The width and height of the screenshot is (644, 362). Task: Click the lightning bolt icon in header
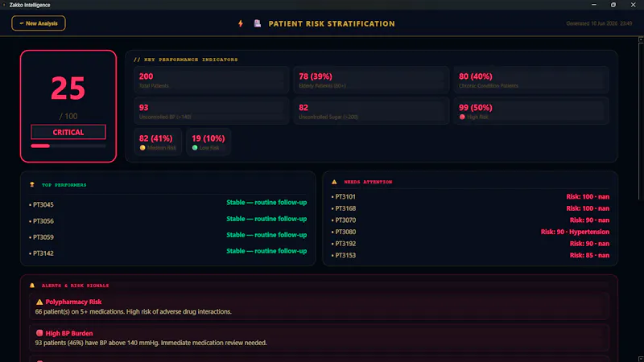tap(241, 24)
